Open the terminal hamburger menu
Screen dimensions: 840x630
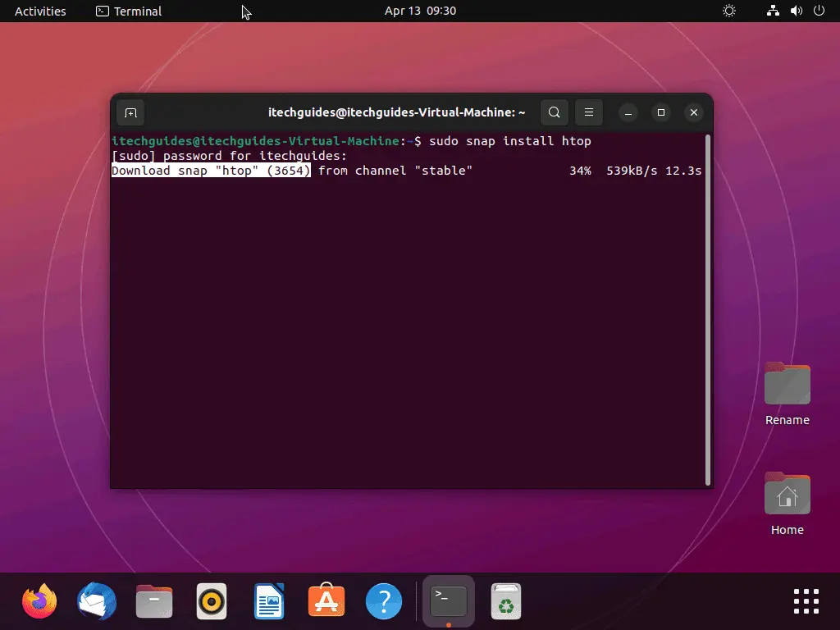pos(588,112)
